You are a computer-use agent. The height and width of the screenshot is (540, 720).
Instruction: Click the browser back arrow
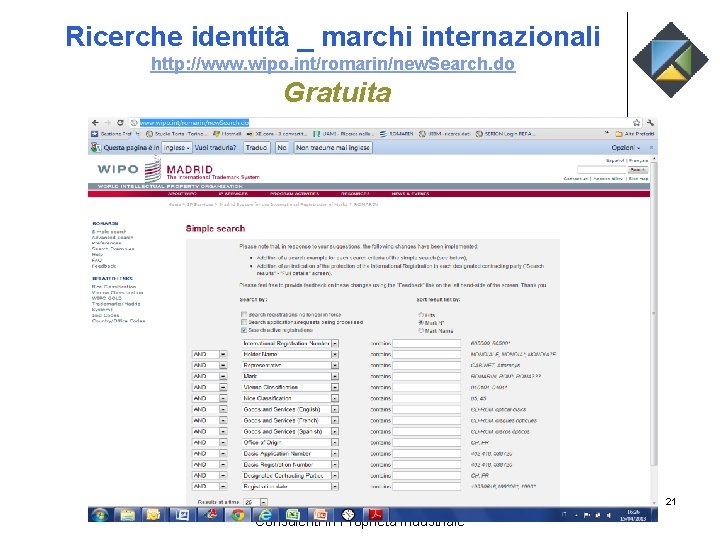click(95, 123)
